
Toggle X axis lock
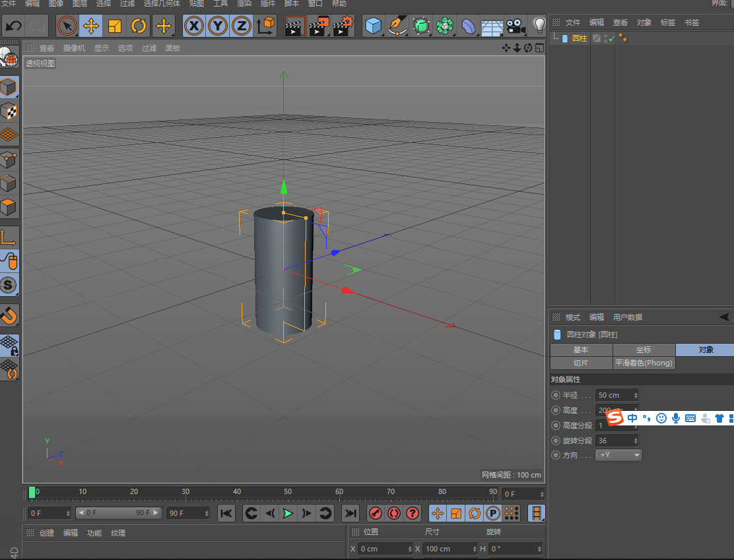[194, 26]
